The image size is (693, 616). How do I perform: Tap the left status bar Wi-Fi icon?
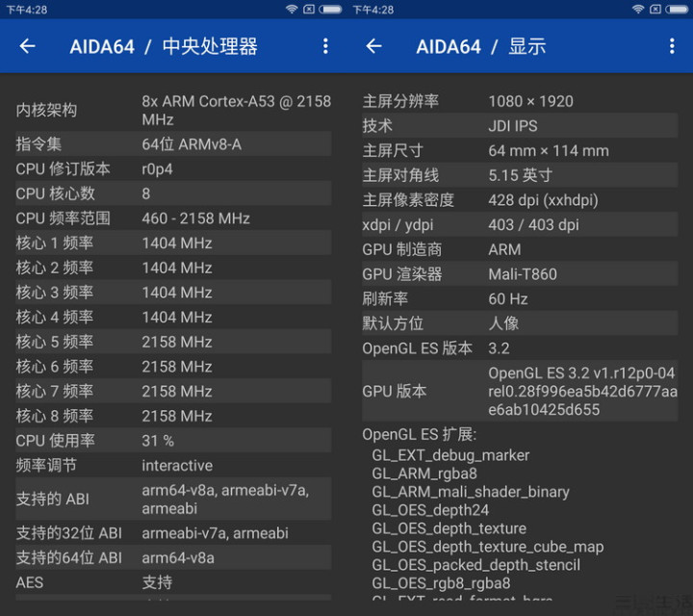(x=292, y=9)
